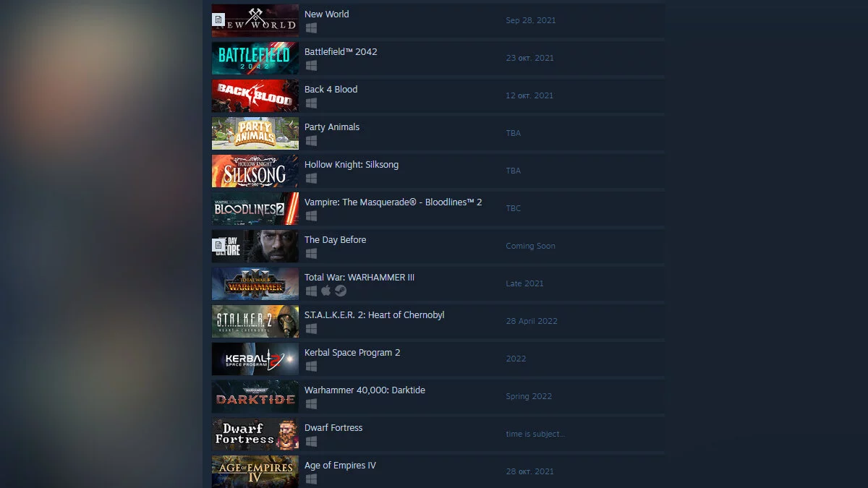The width and height of the screenshot is (868, 488).
Task: Click the SteamOS icon under Total War: WARHAMMER III
Action: [340, 291]
